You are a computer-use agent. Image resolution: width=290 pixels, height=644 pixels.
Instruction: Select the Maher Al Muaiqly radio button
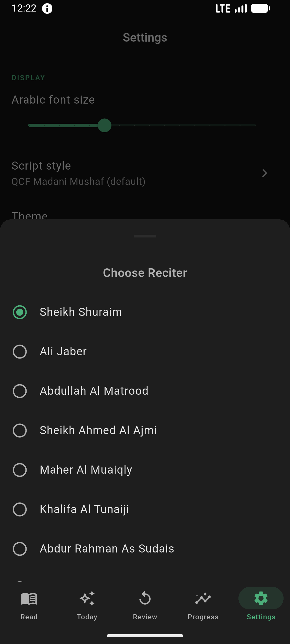pyautogui.click(x=20, y=470)
